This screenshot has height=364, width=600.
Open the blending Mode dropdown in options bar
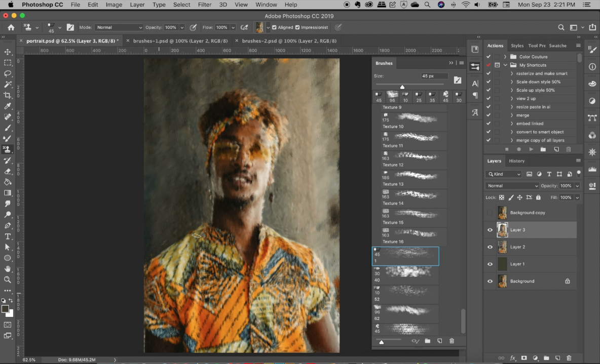pyautogui.click(x=119, y=27)
